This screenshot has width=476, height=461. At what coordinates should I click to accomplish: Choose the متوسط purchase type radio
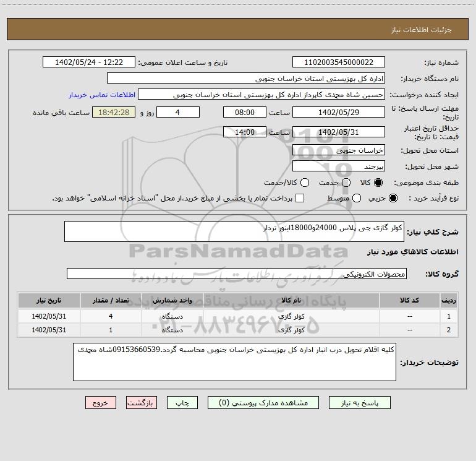[x=357, y=198]
